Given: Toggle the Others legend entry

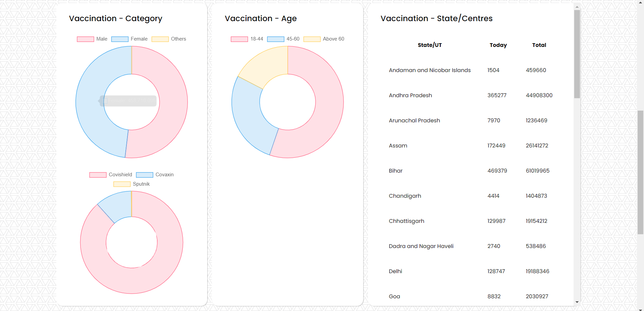Looking at the screenshot, I should [x=169, y=39].
